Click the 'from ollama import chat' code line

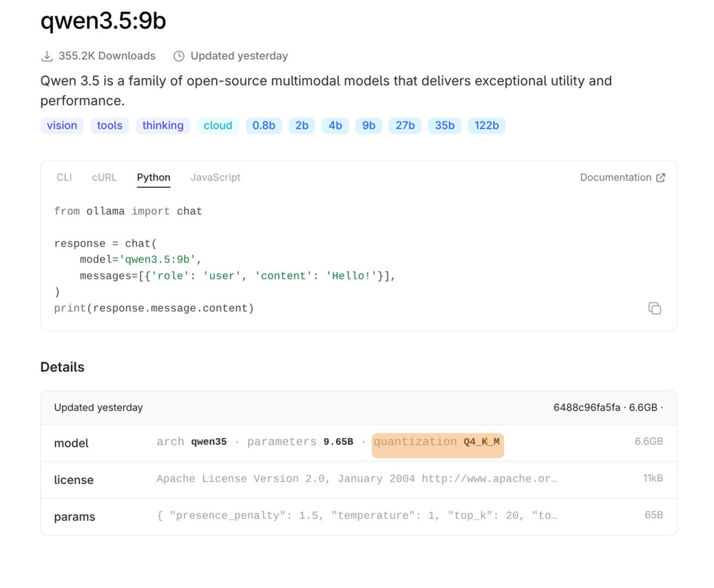tap(128, 211)
